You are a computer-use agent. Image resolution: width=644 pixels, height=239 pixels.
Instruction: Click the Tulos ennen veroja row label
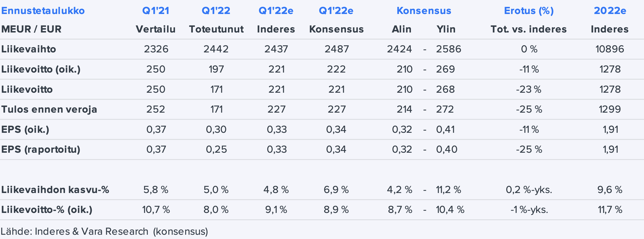[x=49, y=109]
